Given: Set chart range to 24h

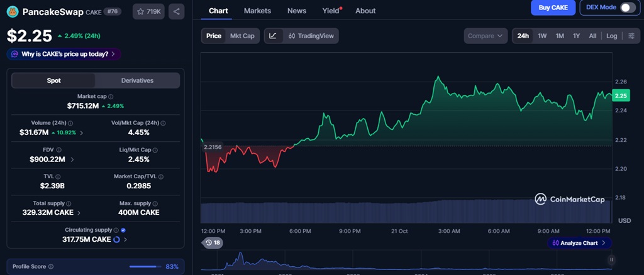Looking at the screenshot, I should click(523, 36).
